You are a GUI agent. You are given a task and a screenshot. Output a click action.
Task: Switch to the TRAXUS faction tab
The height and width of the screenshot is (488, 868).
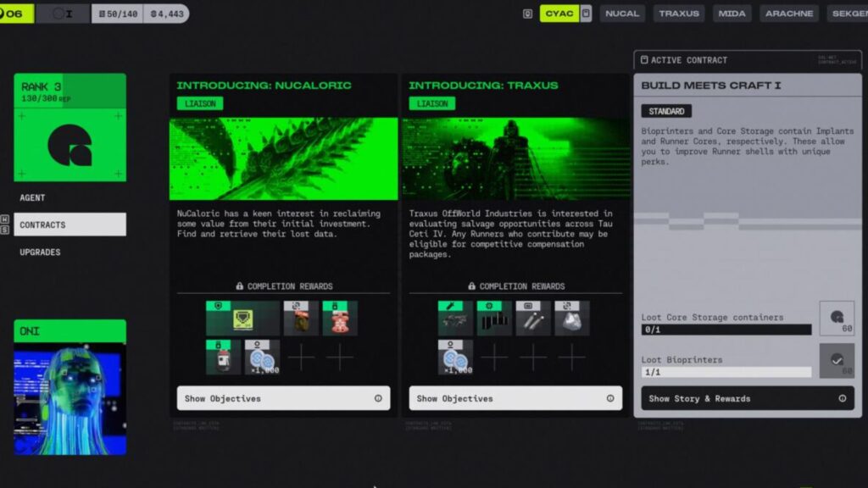679,14
